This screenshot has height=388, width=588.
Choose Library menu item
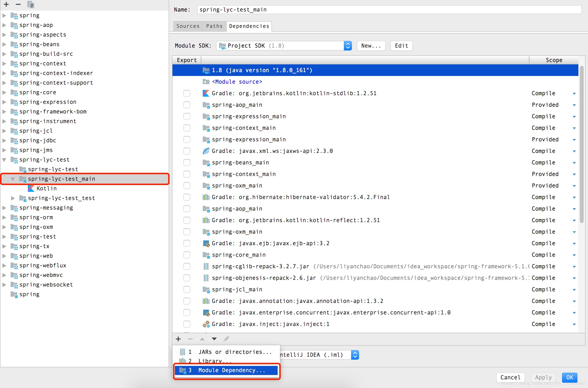click(x=226, y=361)
